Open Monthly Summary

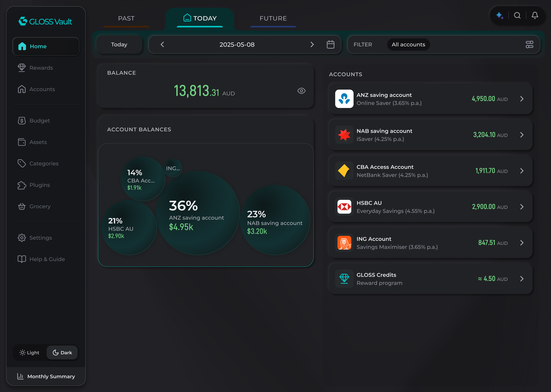pyautogui.click(x=46, y=376)
